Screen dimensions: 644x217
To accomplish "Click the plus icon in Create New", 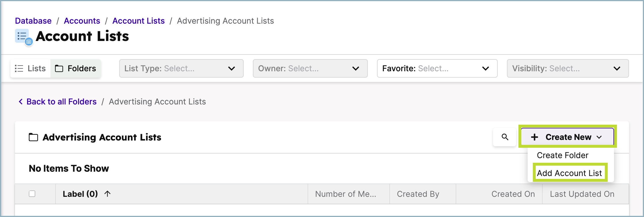I will coord(535,137).
